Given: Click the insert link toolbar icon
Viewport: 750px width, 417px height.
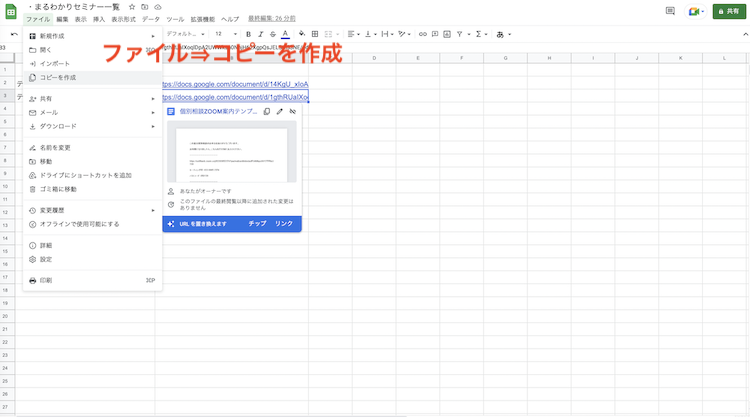Looking at the screenshot, I should 422,34.
